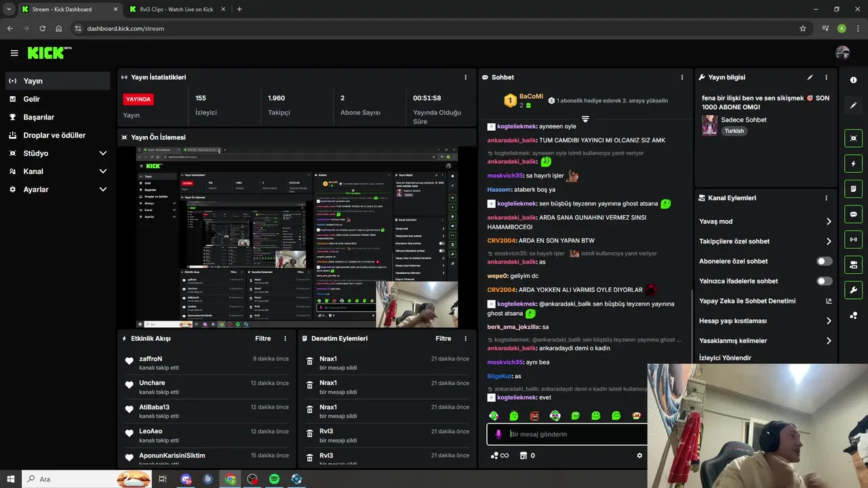Open Takipçilere özel sohbet options chevron
The width and height of the screenshot is (868, 488).
tap(828, 241)
